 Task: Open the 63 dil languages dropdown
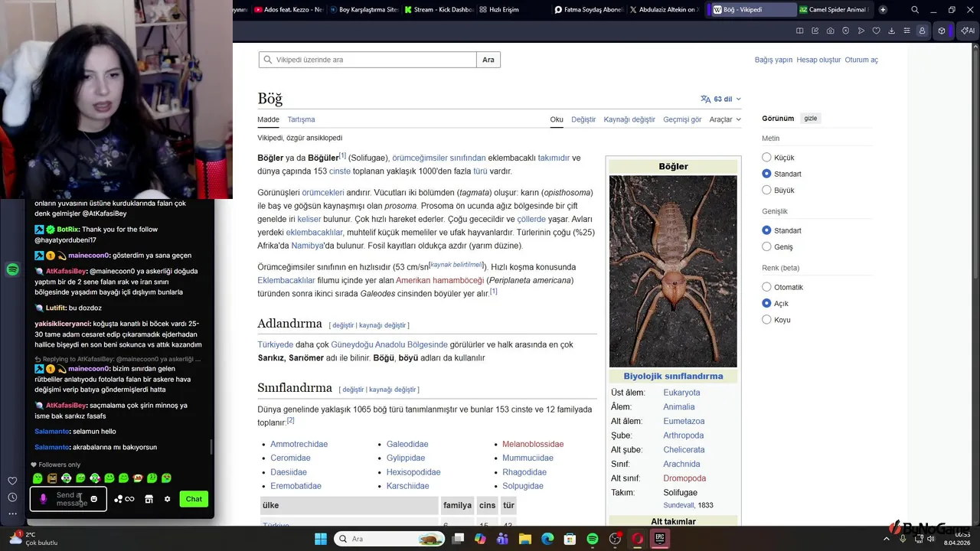(720, 99)
